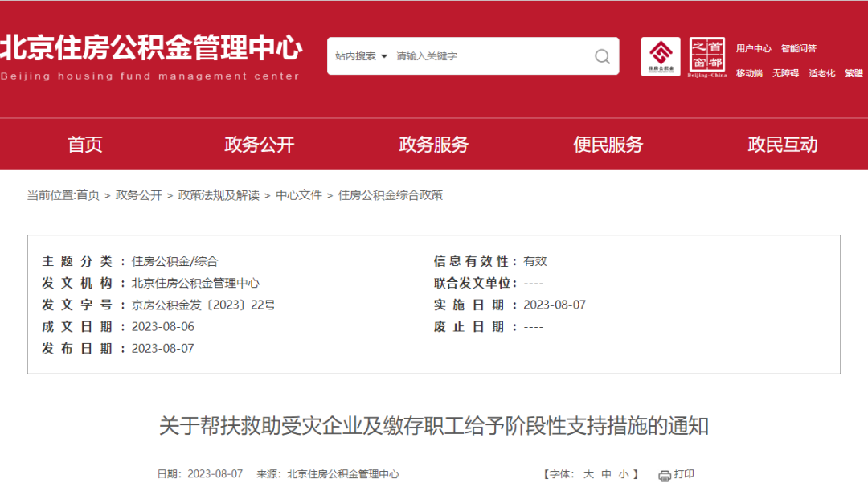
Task: Click the 住房公积金 logo icon
Action: pyautogui.click(x=660, y=56)
